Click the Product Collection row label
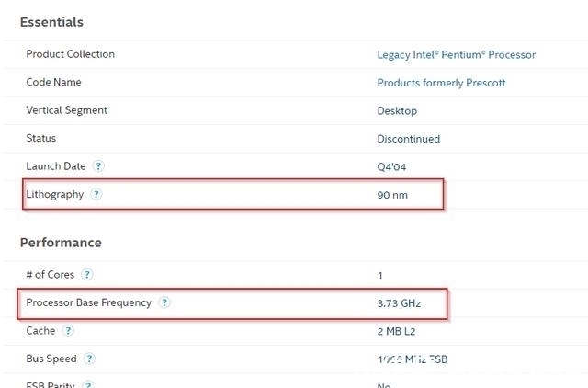Viewport: 588px width, 388px height. (x=70, y=54)
